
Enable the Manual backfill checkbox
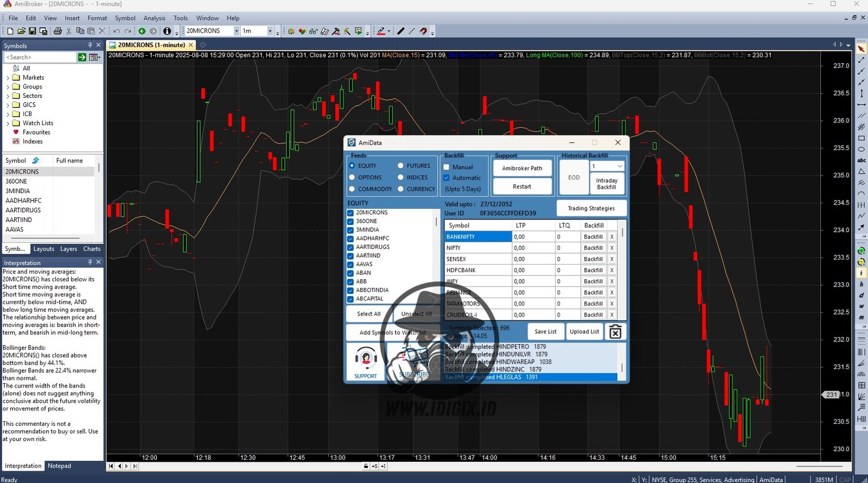point(446,167)
